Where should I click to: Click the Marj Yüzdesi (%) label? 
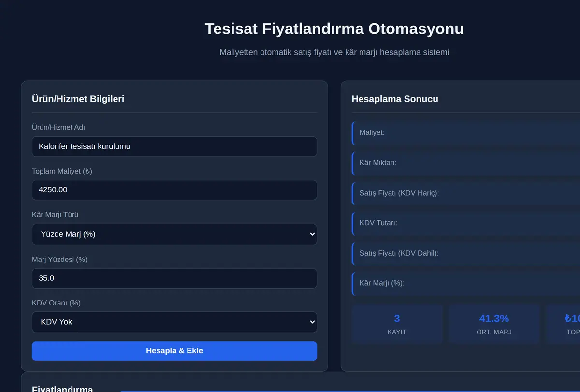59,260
